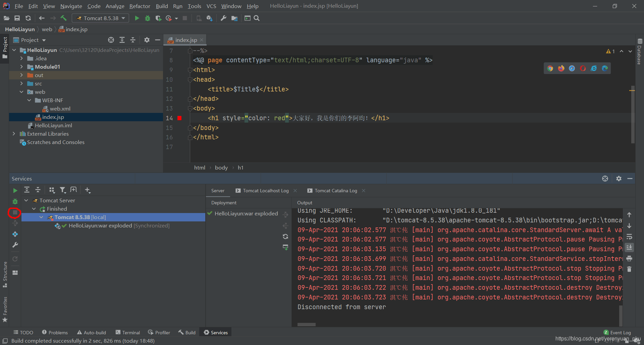The image size is (644, 345).
Task: Expand all items in Project panel
Action: coord(122,40)
